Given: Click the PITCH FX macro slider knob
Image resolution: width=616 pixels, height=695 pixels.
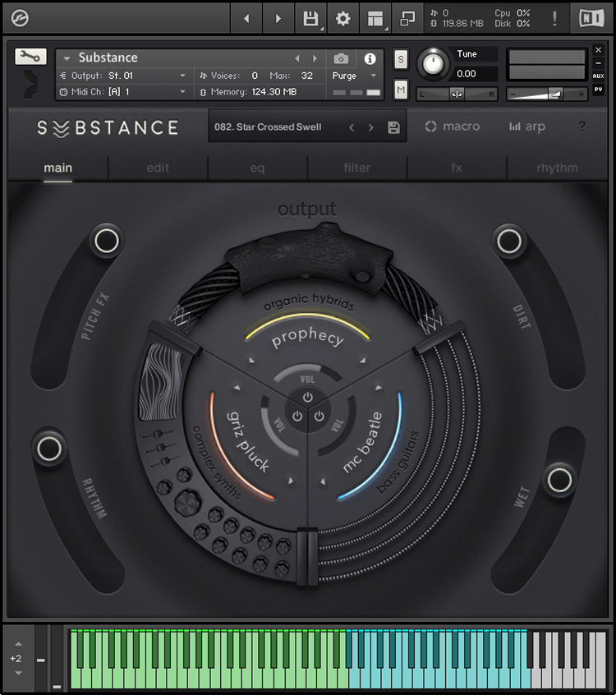Looking at the screenshot, I should click(x=106, y=242).
